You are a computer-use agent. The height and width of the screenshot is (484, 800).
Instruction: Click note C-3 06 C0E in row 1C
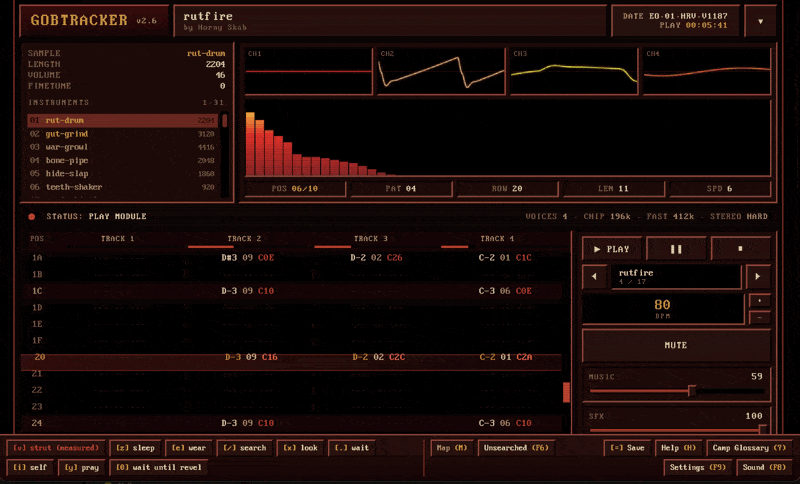(505, 291)
